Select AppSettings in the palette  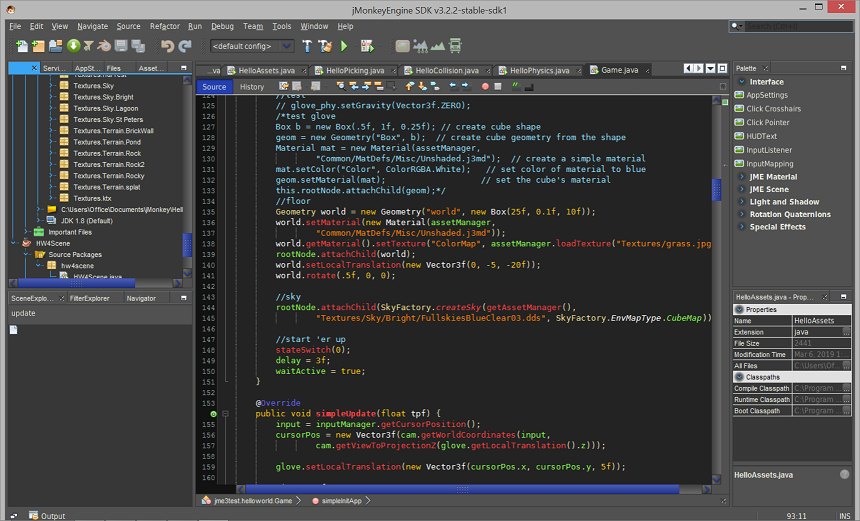(x=766, y=95)
